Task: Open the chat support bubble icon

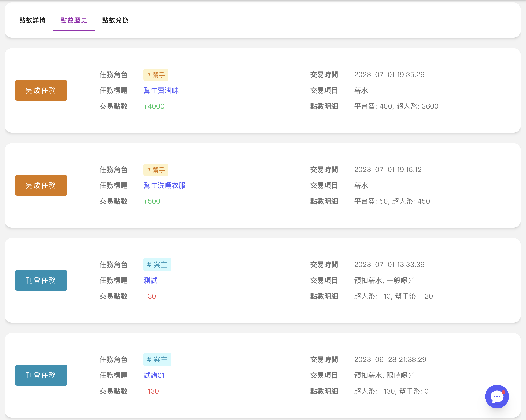Action: (497, 396)
